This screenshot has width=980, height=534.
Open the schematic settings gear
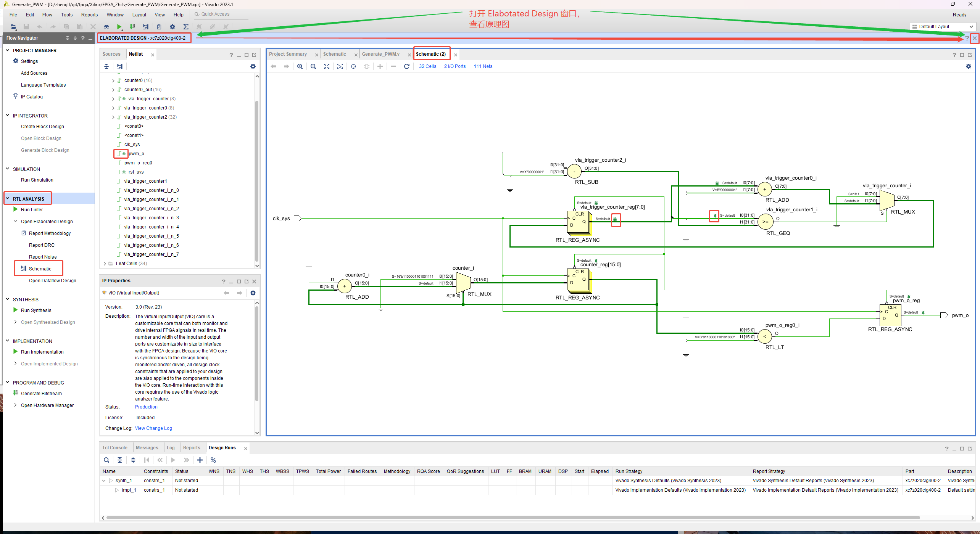point(968,66)
